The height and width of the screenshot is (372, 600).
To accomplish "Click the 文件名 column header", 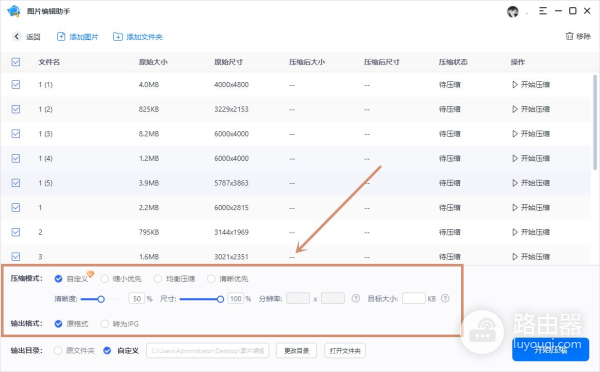I will click(49, 62).
